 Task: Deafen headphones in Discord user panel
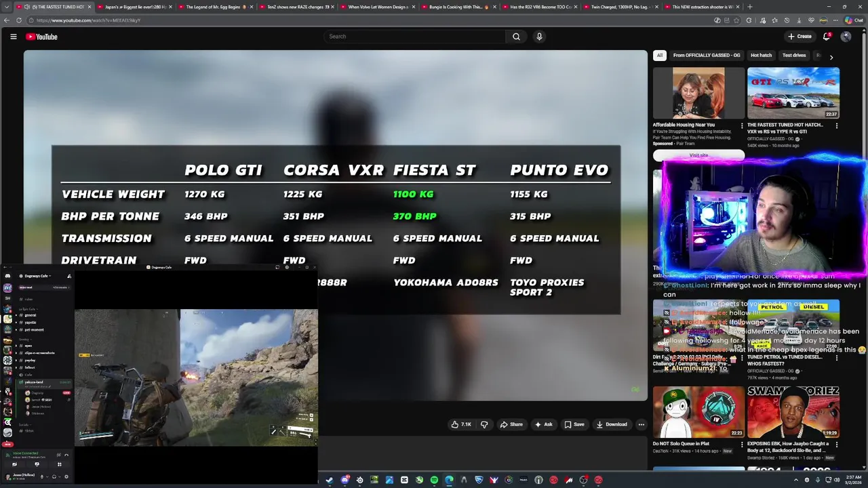point(54,476)
